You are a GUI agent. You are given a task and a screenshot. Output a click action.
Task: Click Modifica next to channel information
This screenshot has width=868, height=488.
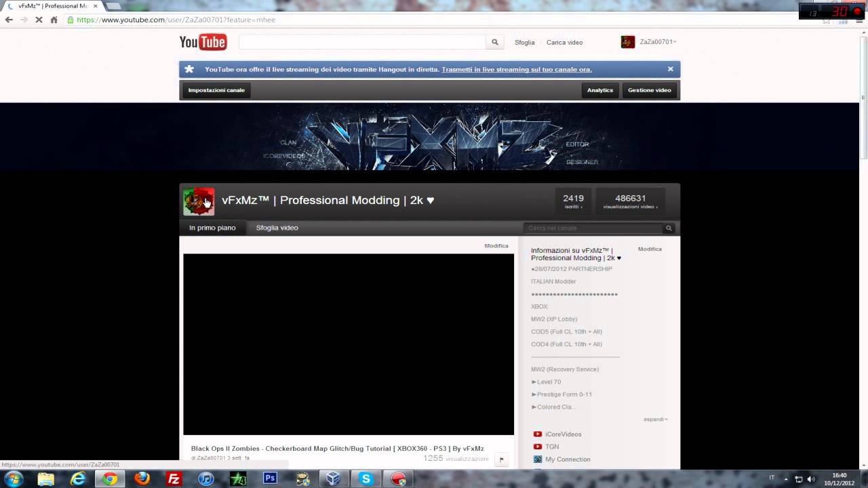650,249
